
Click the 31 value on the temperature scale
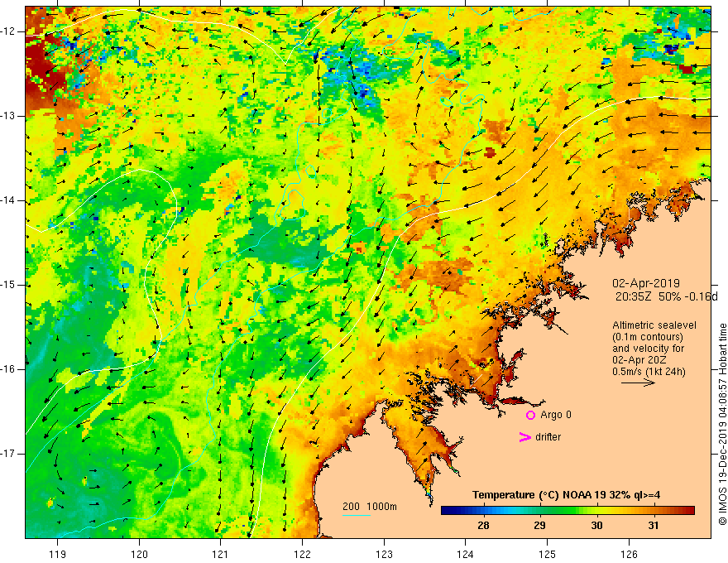click(x=654, y=526)
